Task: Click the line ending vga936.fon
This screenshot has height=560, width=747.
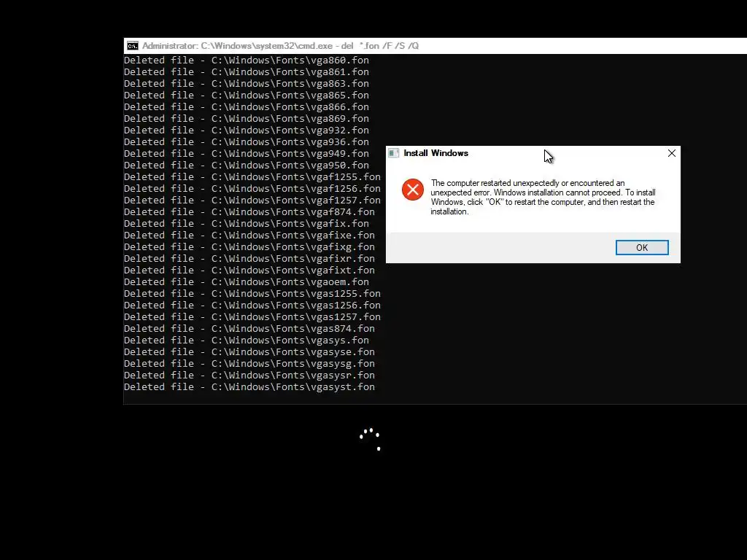Action: (x=247, y=142)
